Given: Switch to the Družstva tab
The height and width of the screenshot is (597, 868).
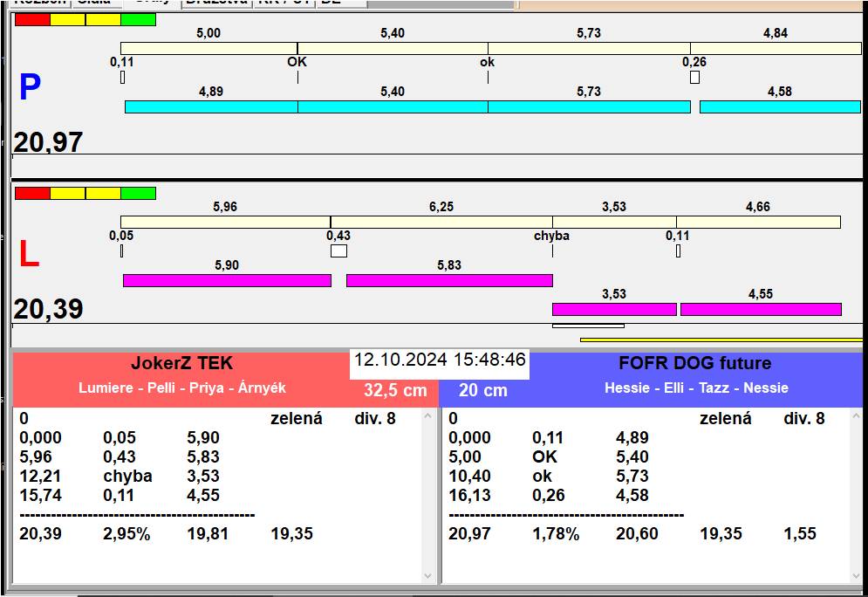Looking at the screenshot, I should [216, 3].
